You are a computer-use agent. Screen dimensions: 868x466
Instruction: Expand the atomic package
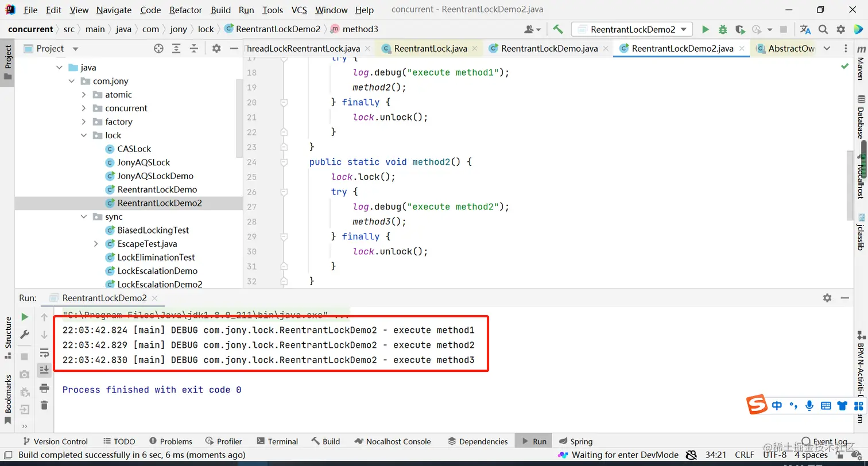(x=84, y=95)
